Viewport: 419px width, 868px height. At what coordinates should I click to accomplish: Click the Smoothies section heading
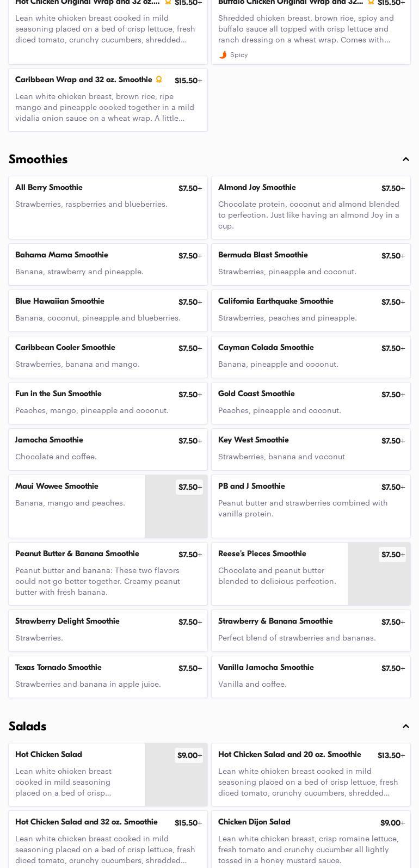[38, 159]
